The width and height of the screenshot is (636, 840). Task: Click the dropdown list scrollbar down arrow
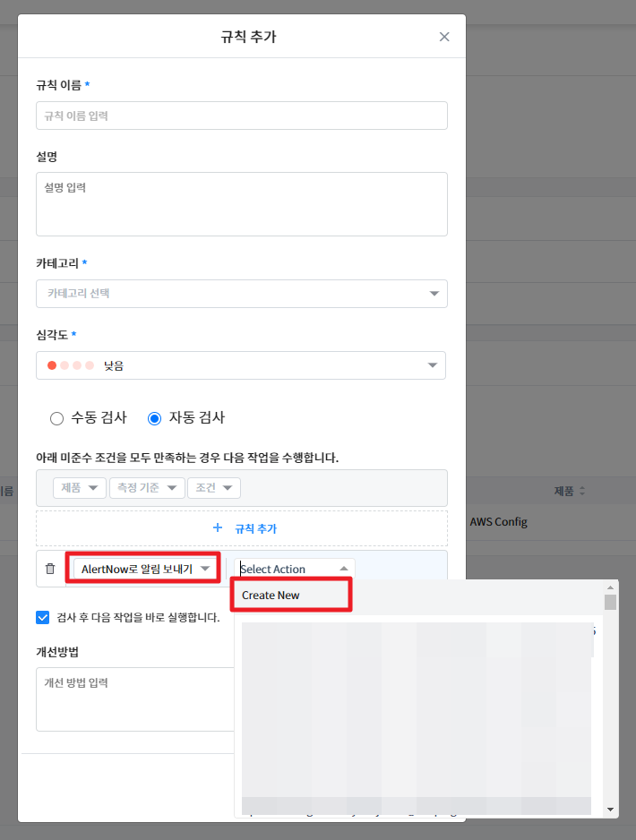tap(611, 809)
